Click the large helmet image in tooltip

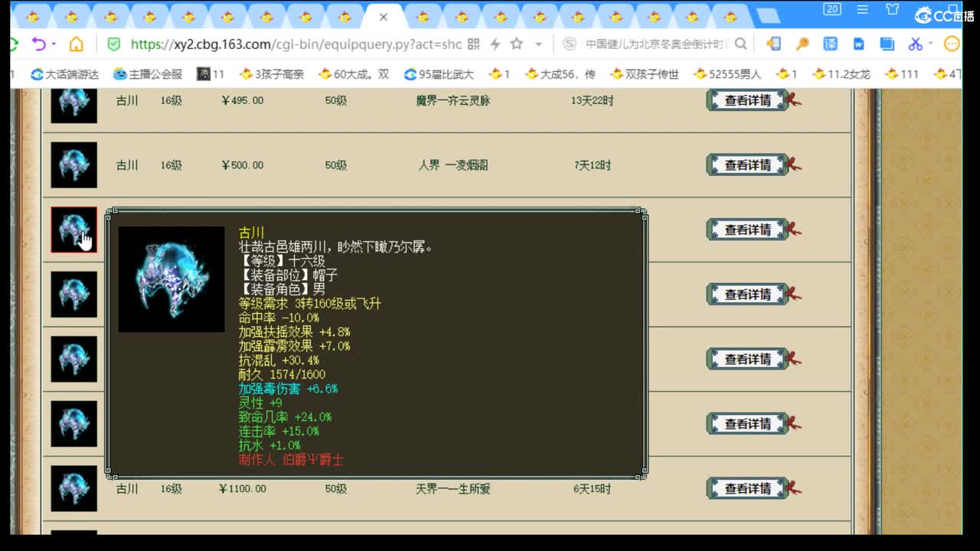(171, 279)
